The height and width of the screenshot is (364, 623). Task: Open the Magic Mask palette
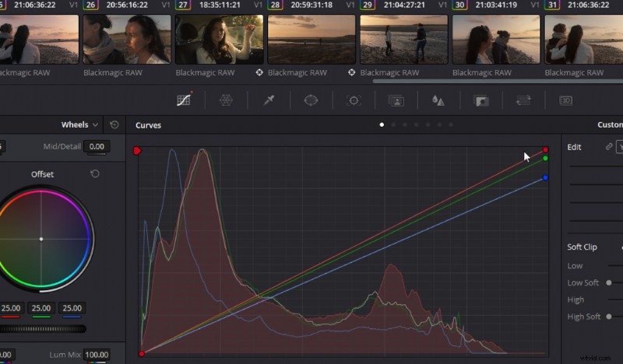pyautogui.click(x=396, y=100)
